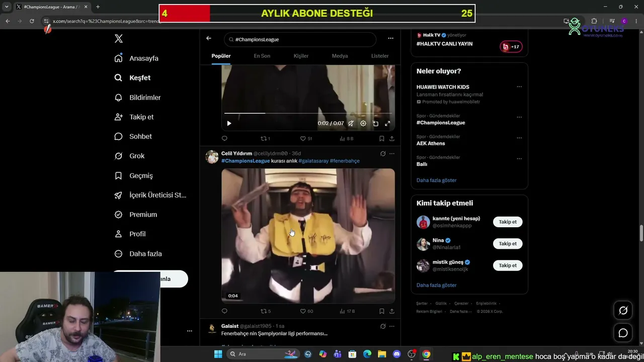Click the back arrow beside the search box
644x362 pixels.
click(x=209, y=39)
